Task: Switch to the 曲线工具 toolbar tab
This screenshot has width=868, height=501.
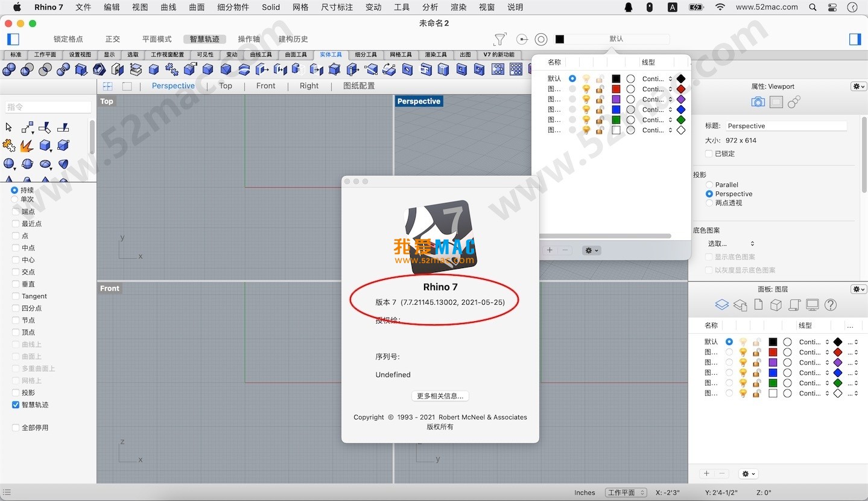Action: (261, 54)
